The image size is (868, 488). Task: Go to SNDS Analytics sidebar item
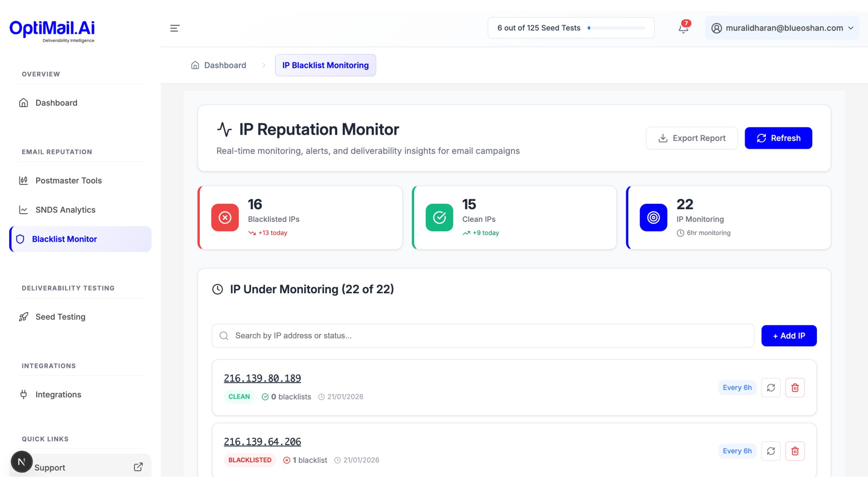point(65,210)
